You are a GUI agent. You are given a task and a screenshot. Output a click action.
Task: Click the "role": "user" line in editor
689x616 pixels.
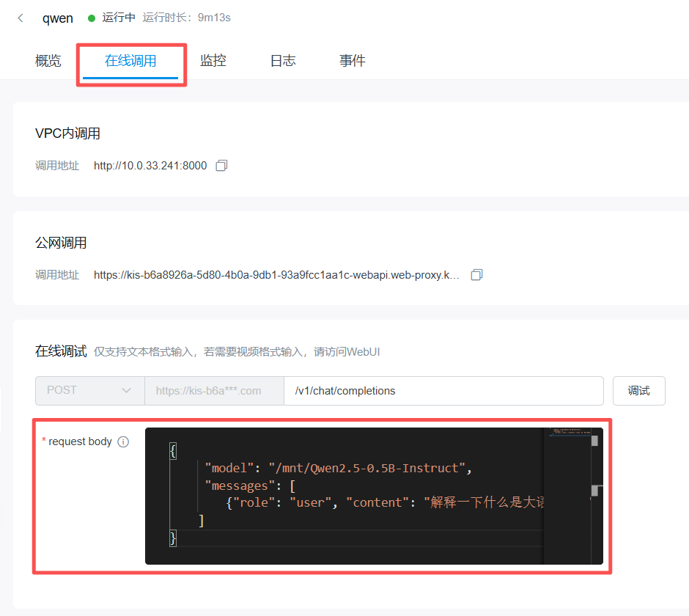(385, 502)
